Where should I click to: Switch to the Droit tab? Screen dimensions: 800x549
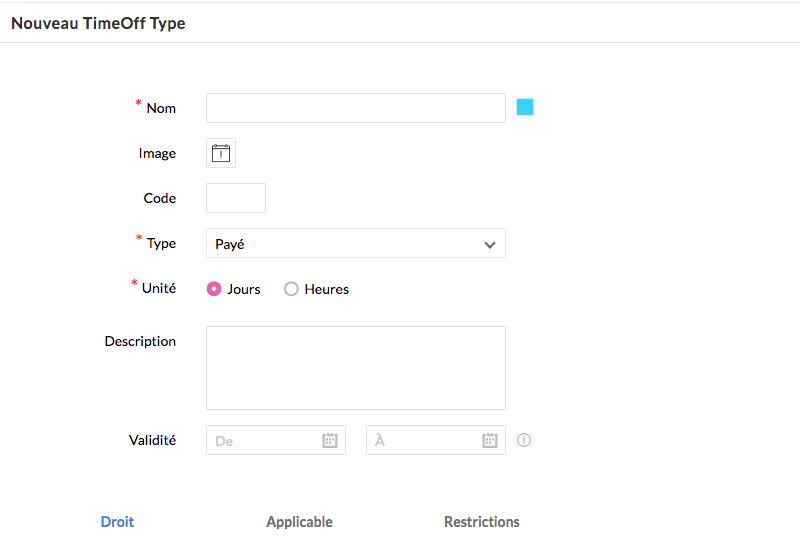tap(117, 522)
